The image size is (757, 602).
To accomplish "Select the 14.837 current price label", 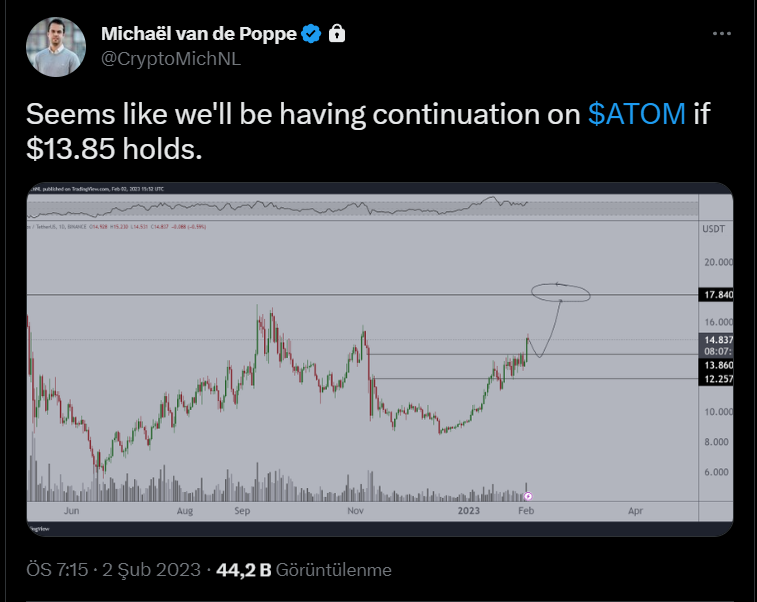I will [716, 340].
